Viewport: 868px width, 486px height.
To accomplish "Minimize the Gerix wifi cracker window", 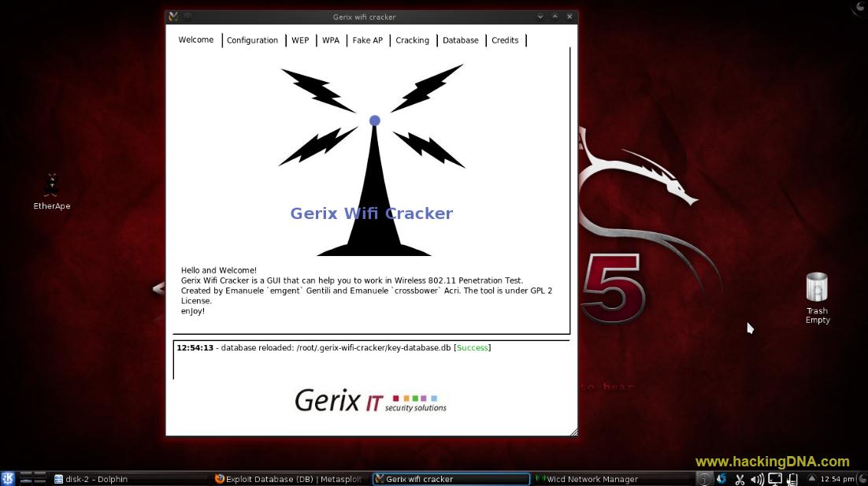I will [x=540, y=17].
